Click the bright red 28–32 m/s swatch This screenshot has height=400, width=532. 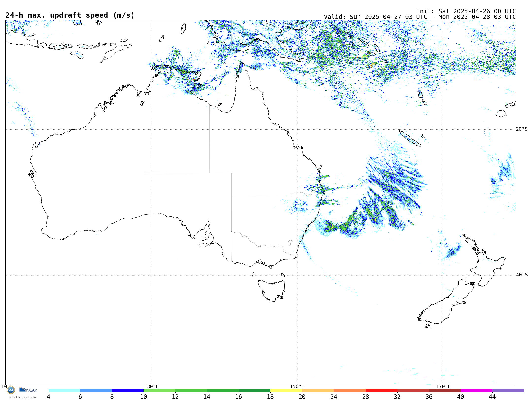[381, 391]
